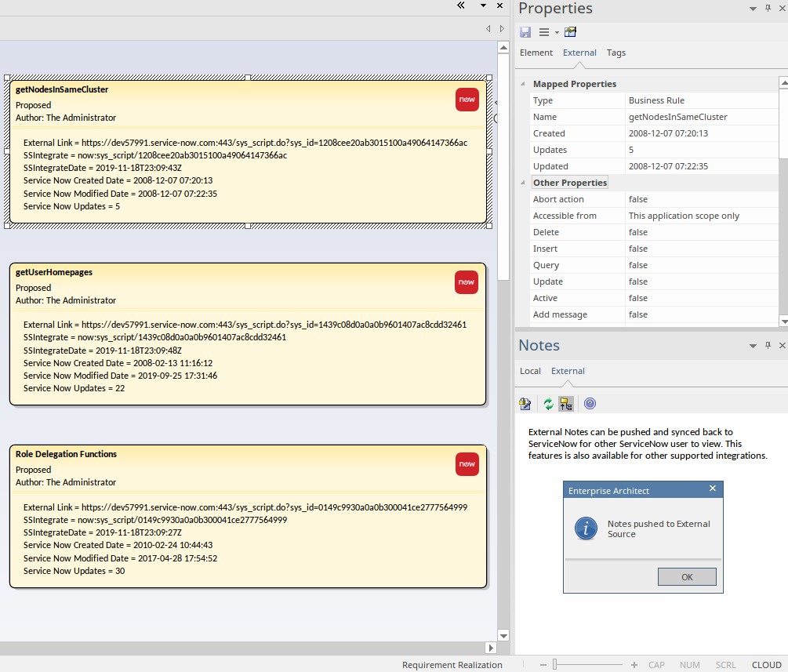Collapse the Mapped Properties group
The height and width of the screenshot is (672, 788).
click(x=524, y=84)
